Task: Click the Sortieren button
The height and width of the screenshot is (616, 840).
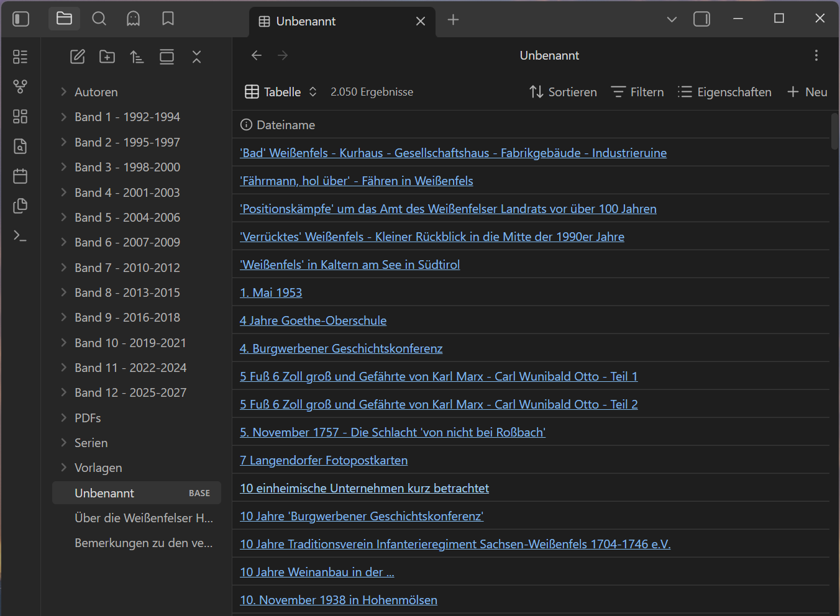Action: click(563, 92)
